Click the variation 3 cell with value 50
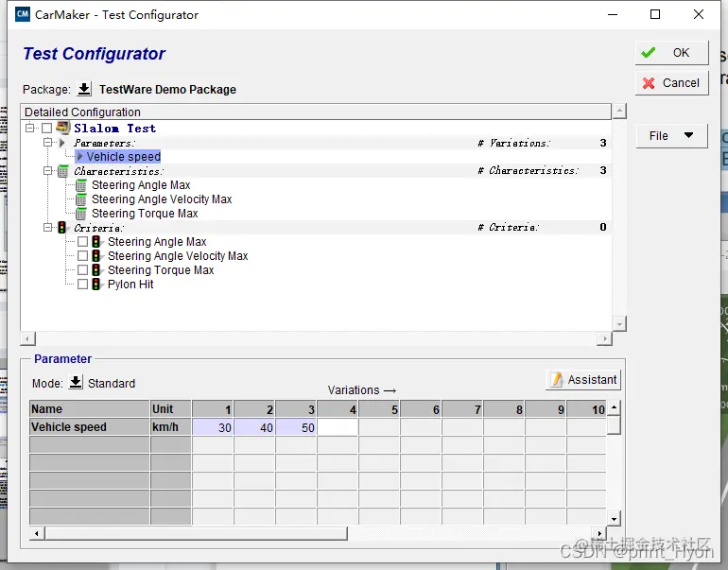 (x=296, y=427)
